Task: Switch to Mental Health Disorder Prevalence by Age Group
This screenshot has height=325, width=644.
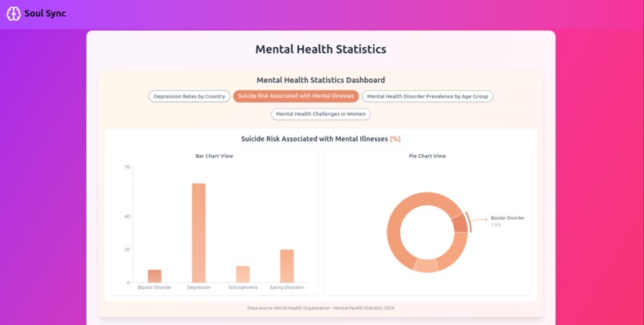Action: (427, 97)
